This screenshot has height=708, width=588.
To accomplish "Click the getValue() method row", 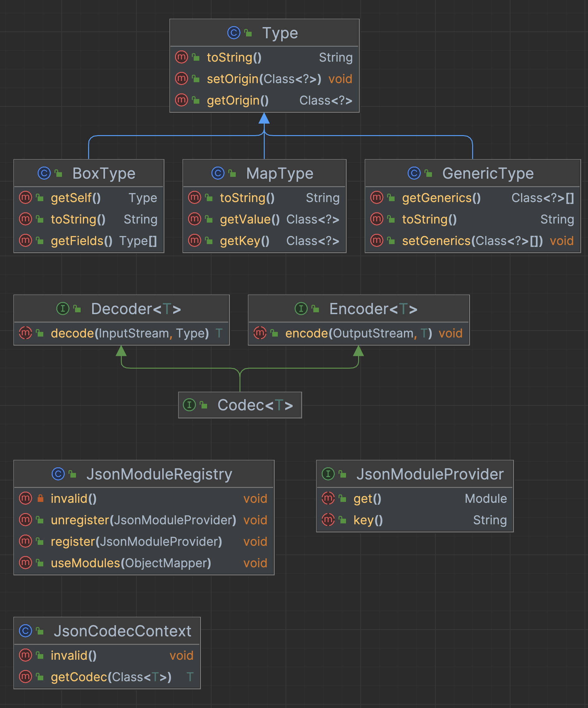I will pos(249,219).
